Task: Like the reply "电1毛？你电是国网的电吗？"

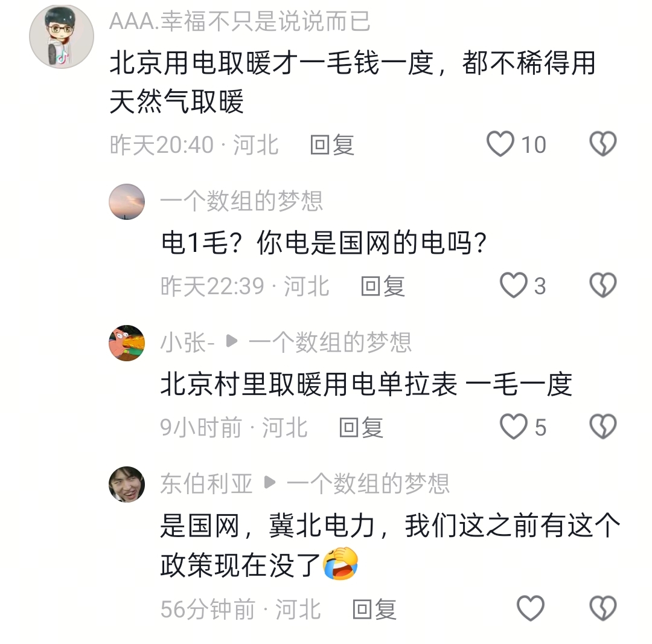Action: tap(514, 286)
